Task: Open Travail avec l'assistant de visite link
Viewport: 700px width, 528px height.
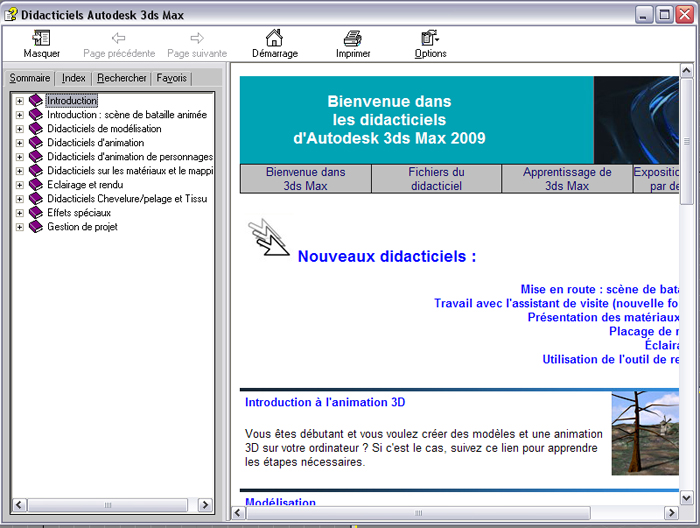Action: coord(556,303)
